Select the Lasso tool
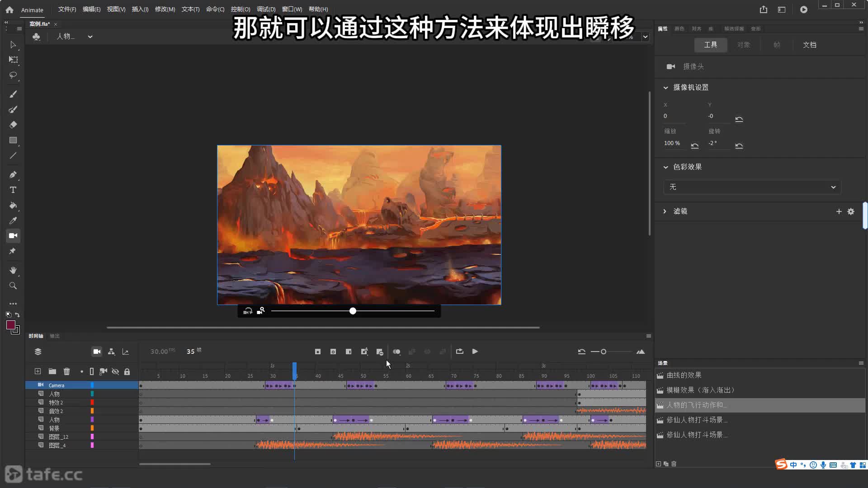The height and width of the screenshot is (488, 868). pyautogui.click(x=13, y=75)
